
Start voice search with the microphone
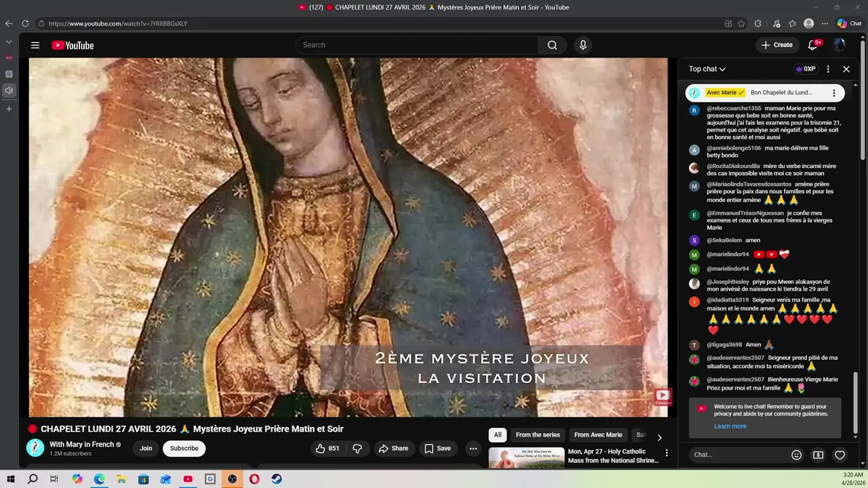pos(583,45)
